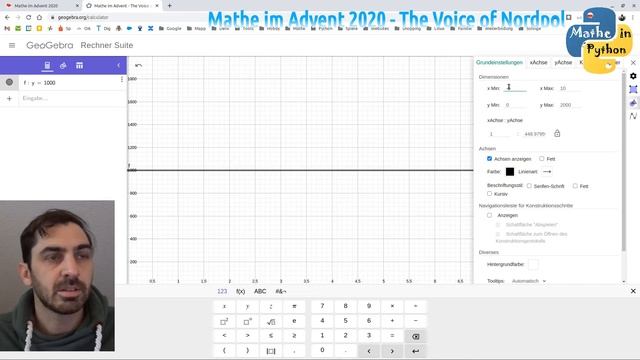640x360 pixels.
Task: Click browser back arrow
Action: pos(7,18)
